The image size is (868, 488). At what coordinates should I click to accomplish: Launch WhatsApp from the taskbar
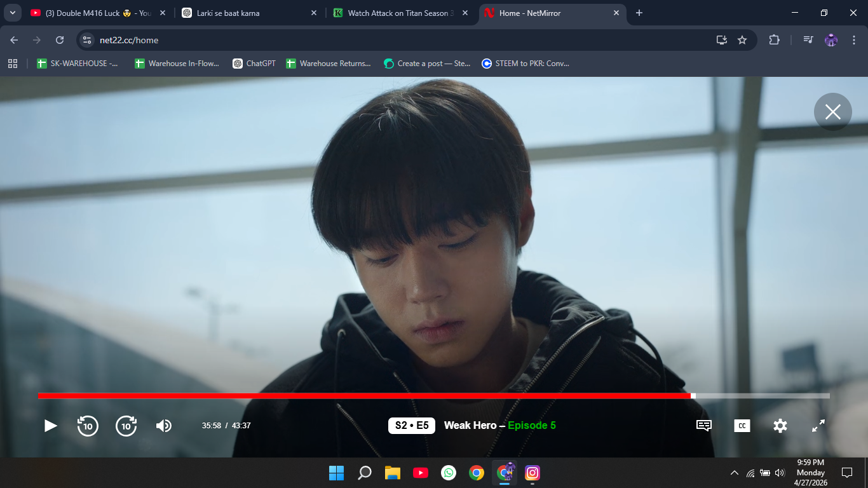tap(449, 473)
